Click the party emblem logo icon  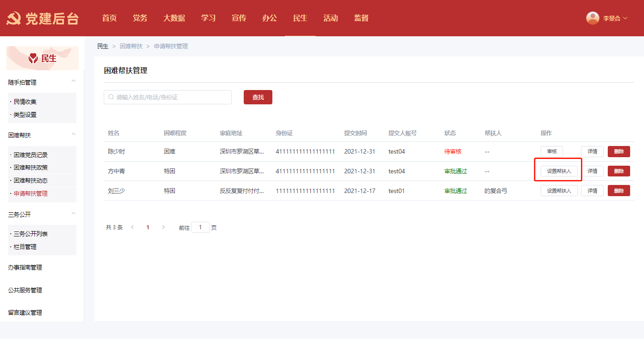13,18
